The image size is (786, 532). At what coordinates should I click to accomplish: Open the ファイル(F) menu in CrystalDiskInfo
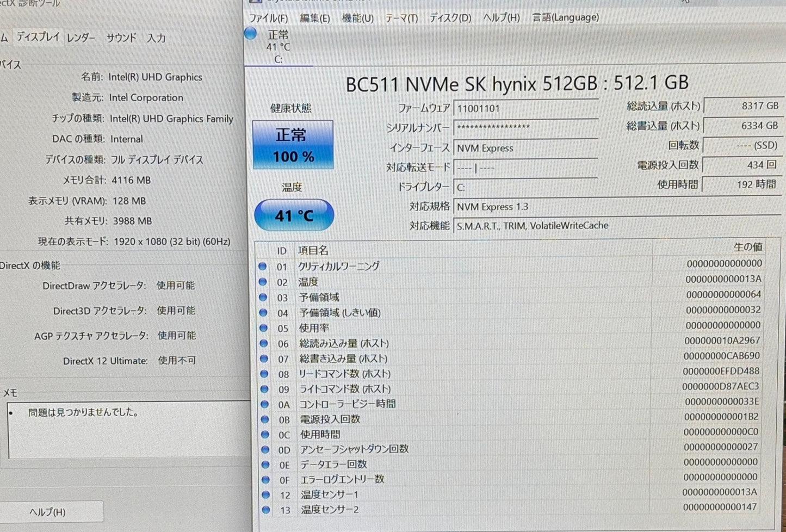(x=268, y=18)
